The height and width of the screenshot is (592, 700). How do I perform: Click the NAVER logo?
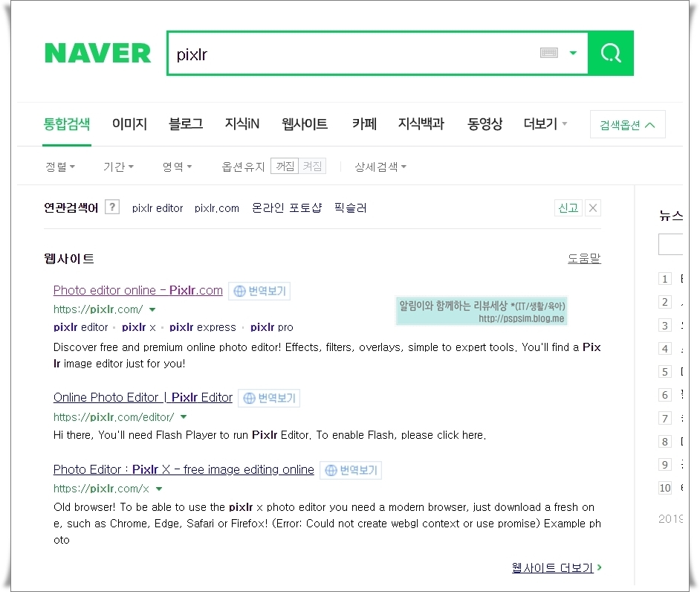(x=98, y=53)
